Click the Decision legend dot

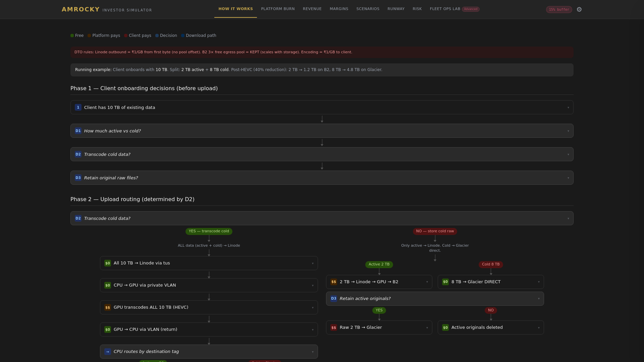[x=157, y=36]
